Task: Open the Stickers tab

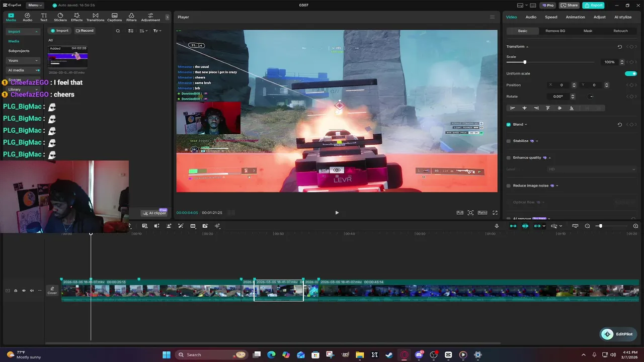Action: click(x=60, y=17)
